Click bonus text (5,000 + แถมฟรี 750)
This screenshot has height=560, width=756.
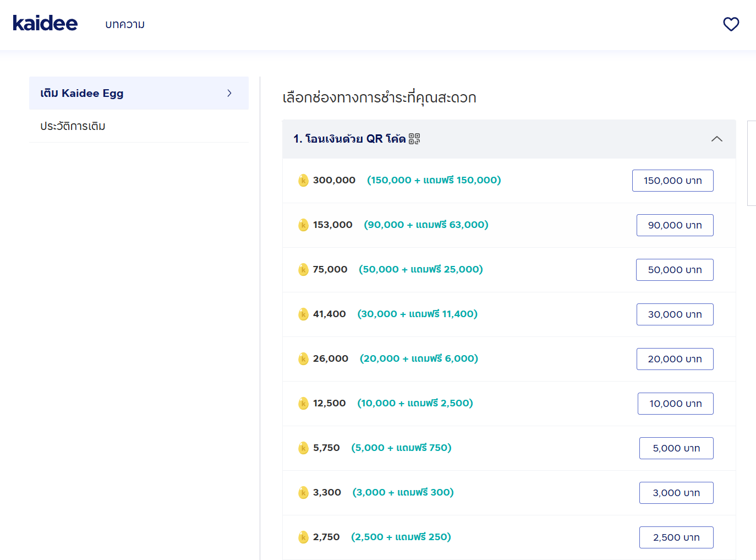click(402, 448)
